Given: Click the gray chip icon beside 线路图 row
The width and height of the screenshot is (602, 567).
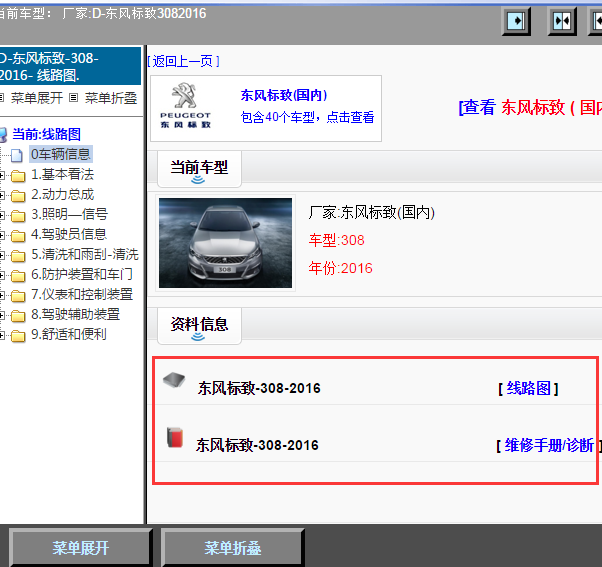Looking at the screenshot, I should click(174, 380).
